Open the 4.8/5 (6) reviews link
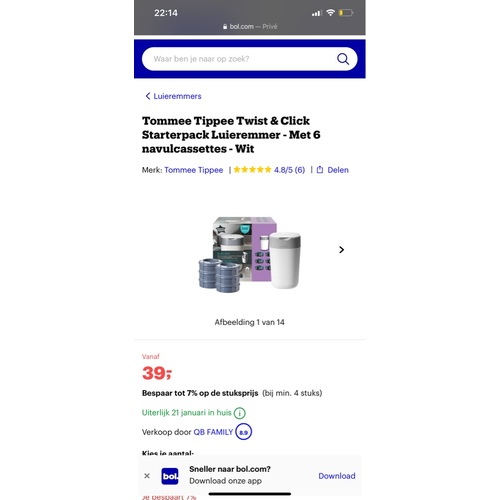 click(x=289, y=170)
